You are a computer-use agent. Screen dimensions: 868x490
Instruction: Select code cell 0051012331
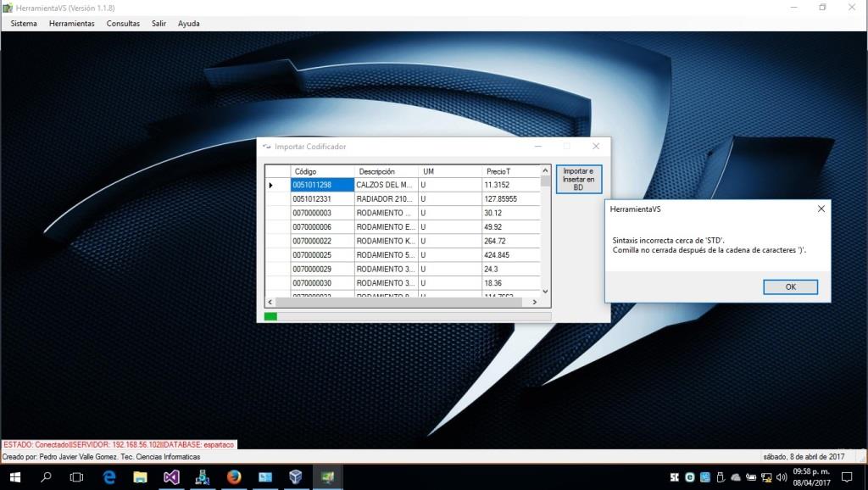322,198
